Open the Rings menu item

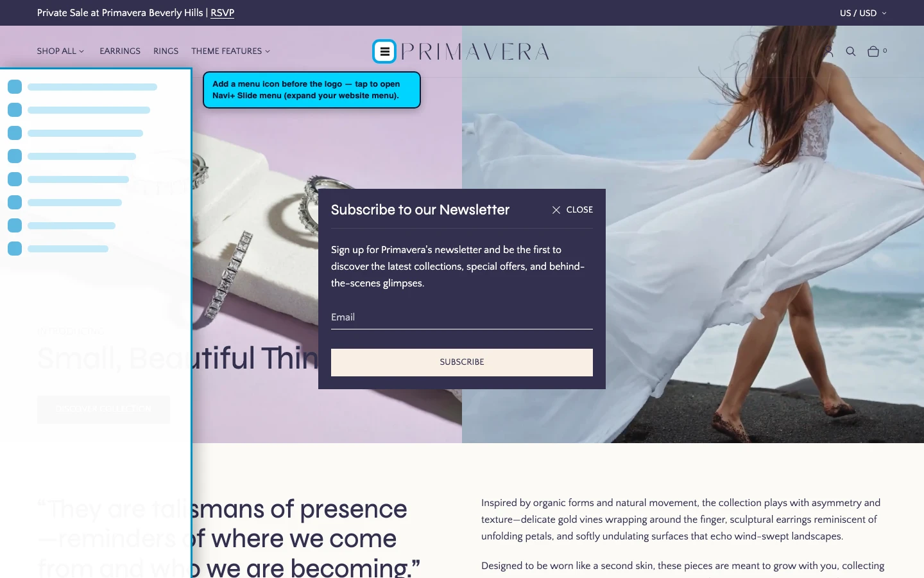pyautogui.click(x=166, y=51)
